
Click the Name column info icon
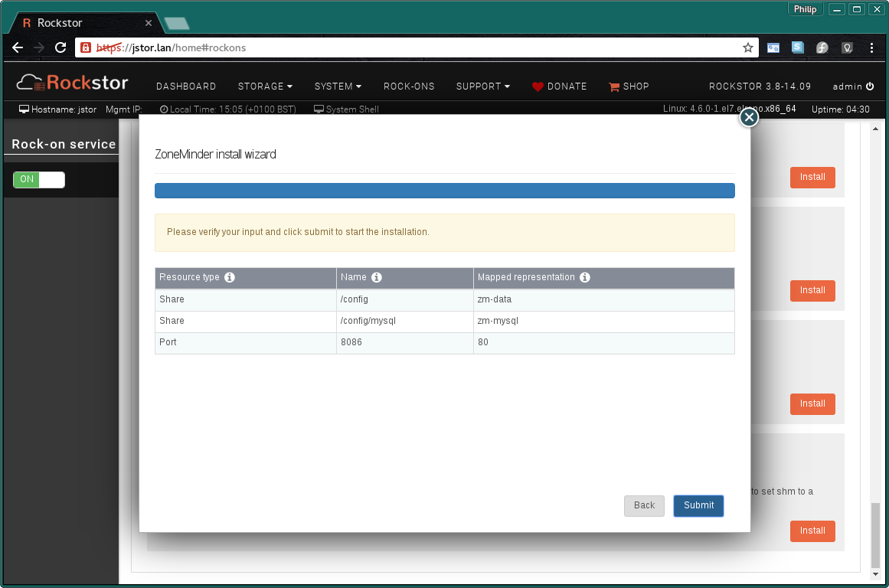pyautogui.click(x=377, y=277)
